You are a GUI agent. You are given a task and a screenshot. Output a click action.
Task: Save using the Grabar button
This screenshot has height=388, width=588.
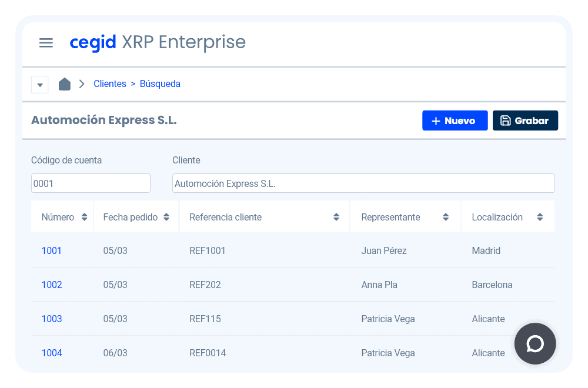coord(525,121)
